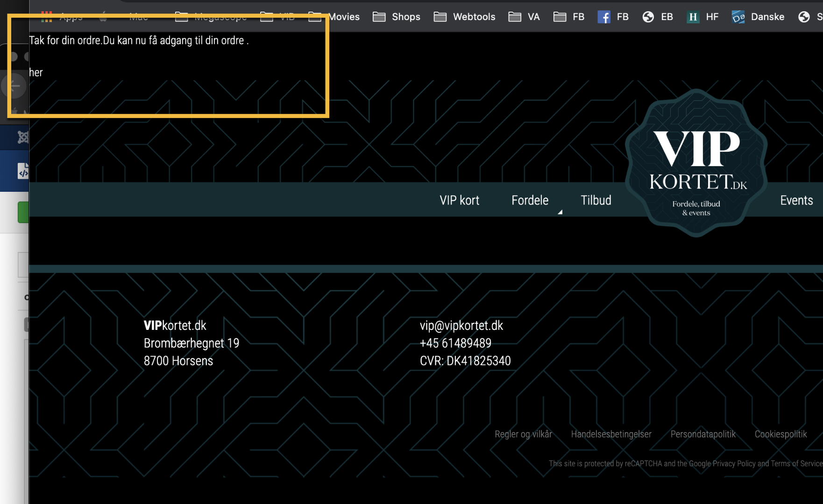Expand the Webtools bookmark folder

[464, 17]
